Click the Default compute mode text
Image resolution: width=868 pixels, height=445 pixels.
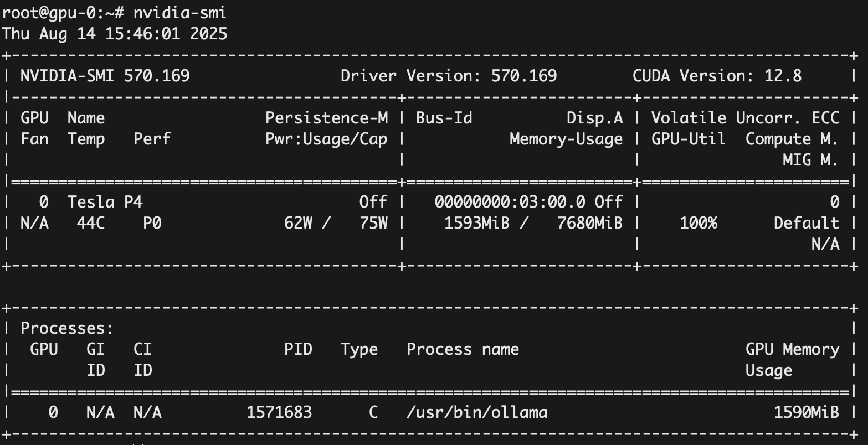coord(806,223)
